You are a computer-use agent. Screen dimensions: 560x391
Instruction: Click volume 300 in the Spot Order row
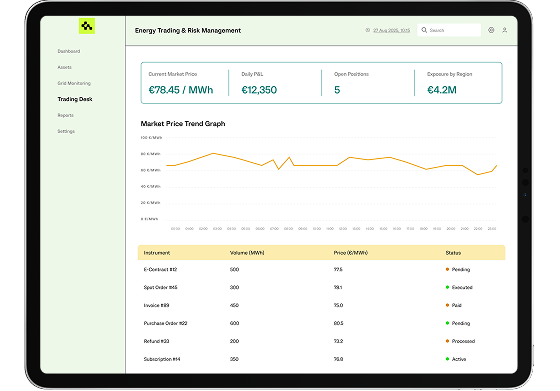234,287
